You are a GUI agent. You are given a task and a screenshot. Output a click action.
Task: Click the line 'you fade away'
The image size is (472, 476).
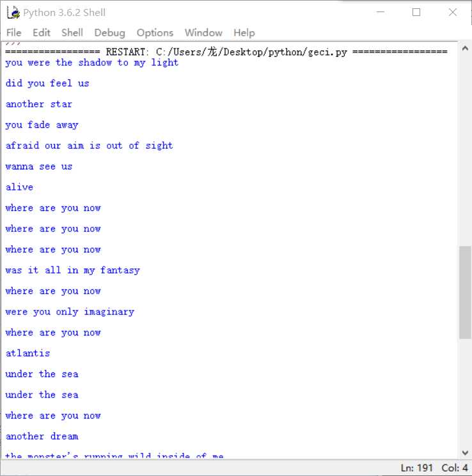pos(42,125)
